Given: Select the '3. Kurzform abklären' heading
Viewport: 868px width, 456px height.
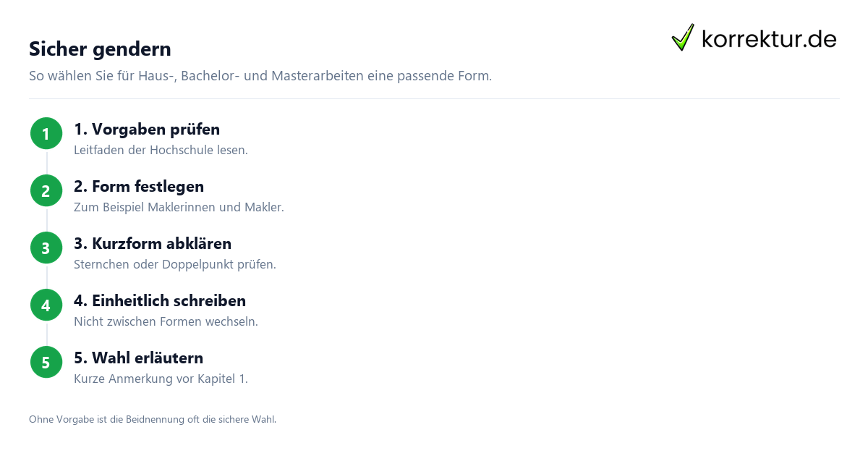Looking at the screenshot, I should (x=153, y=243).
